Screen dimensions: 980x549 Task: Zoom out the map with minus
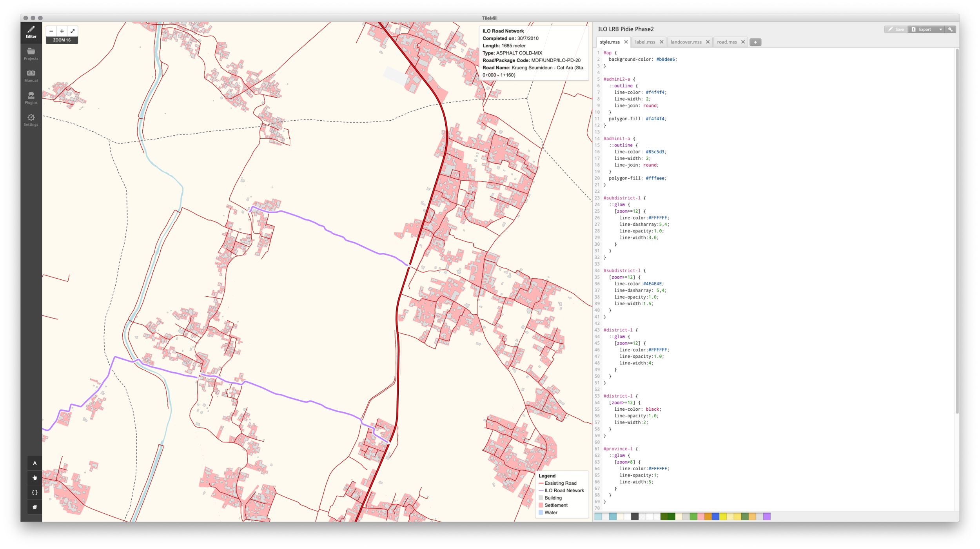pos(51,31)
